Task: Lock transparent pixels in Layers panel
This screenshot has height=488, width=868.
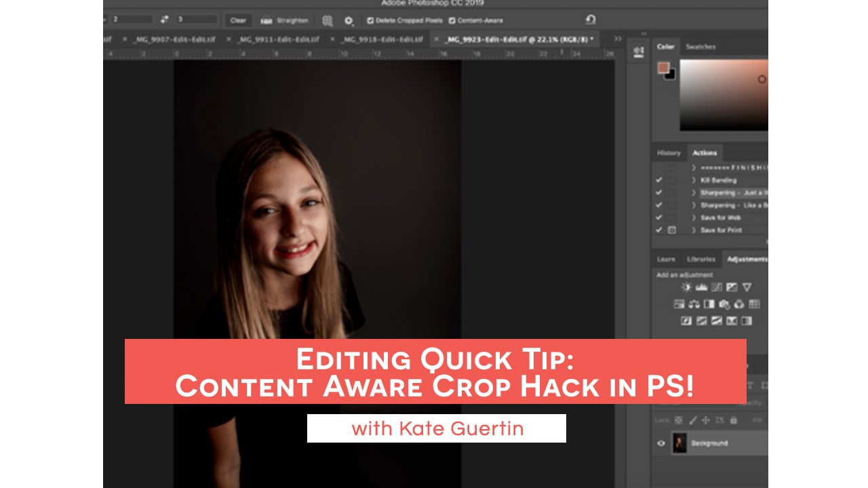Action: [679, 420]
